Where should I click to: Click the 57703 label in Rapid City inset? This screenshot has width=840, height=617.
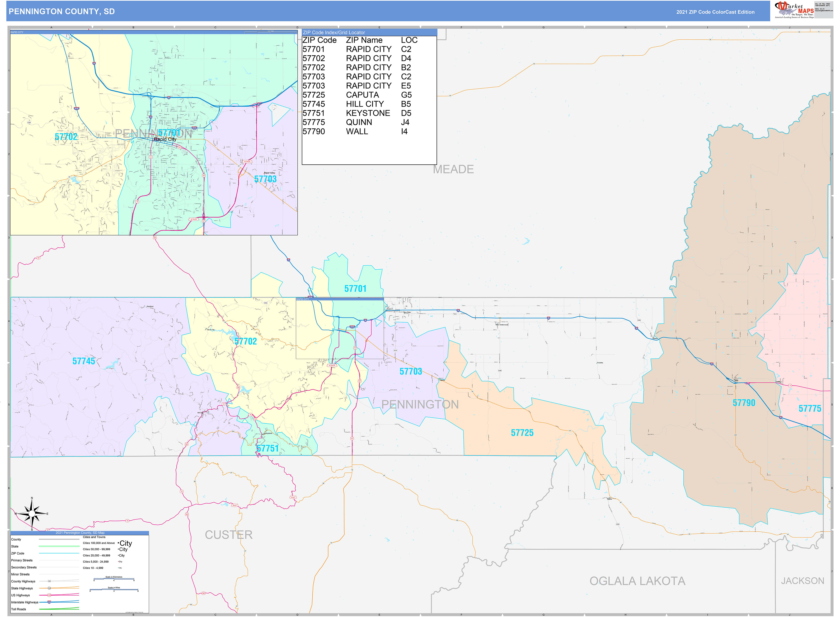[265, 179]
